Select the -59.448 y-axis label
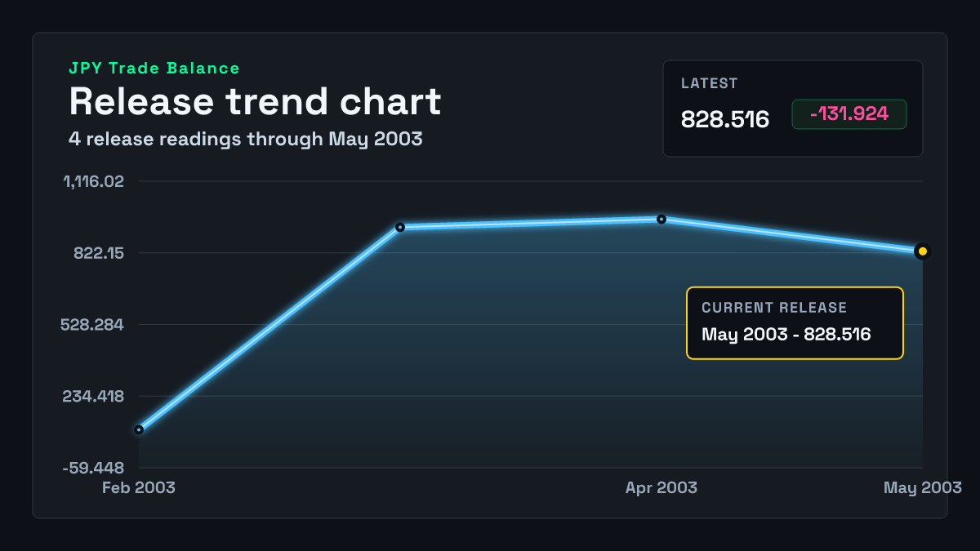 click(x=94, y=469)
